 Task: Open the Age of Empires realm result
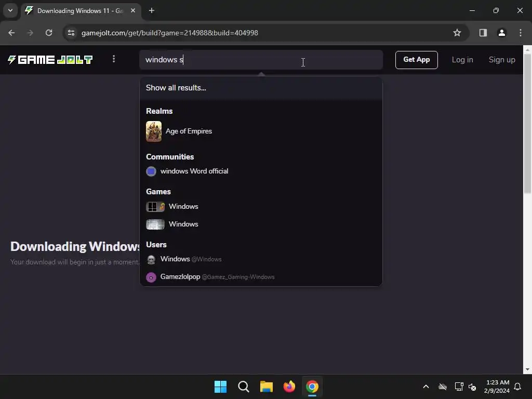261,131
